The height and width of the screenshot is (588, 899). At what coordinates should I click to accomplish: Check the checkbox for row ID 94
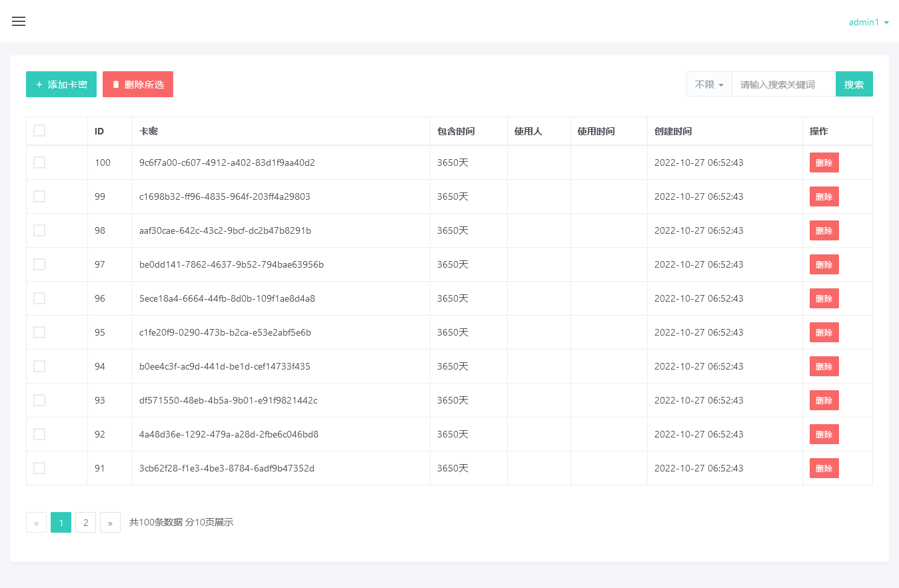pos(39,366)
